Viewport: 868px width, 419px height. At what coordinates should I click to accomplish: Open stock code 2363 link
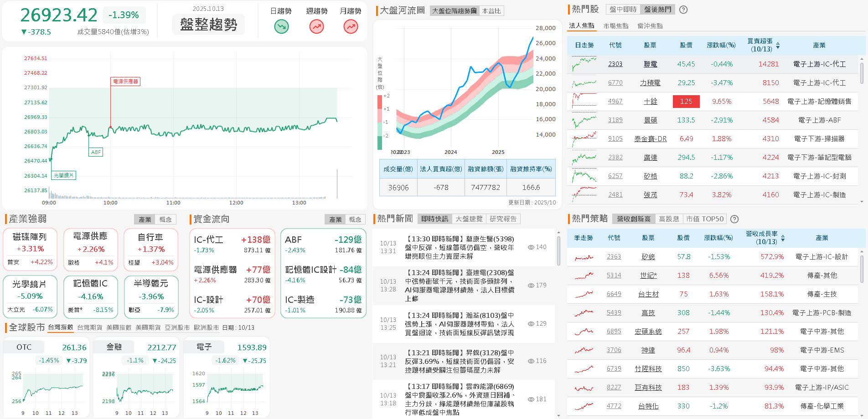(x=614, y=257)
